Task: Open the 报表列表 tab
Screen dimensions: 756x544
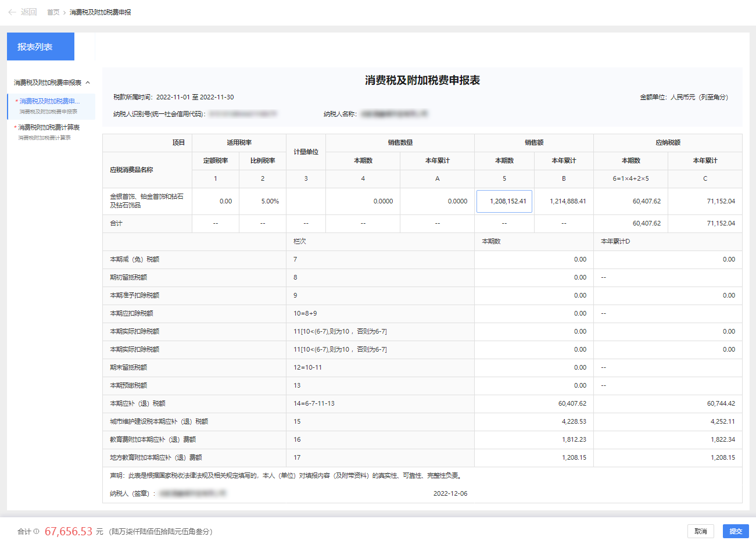Action: point(41,46)
